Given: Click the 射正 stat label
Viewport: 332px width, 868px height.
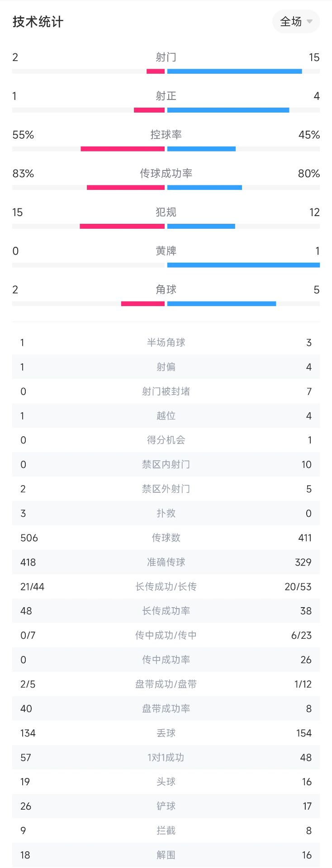Looking at the screenshot, I should (166, 96).
